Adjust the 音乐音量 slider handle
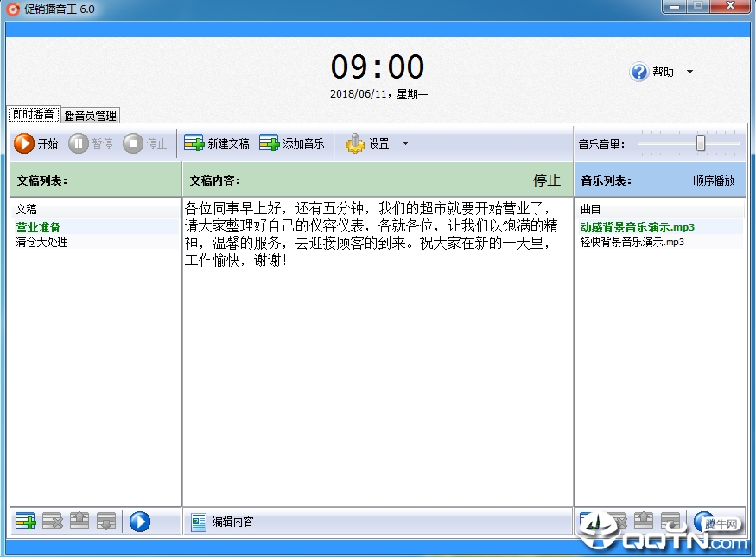Image resolution: width=756 pixels, height=557 pixels. pyautogui.click(x=701, y=142)
